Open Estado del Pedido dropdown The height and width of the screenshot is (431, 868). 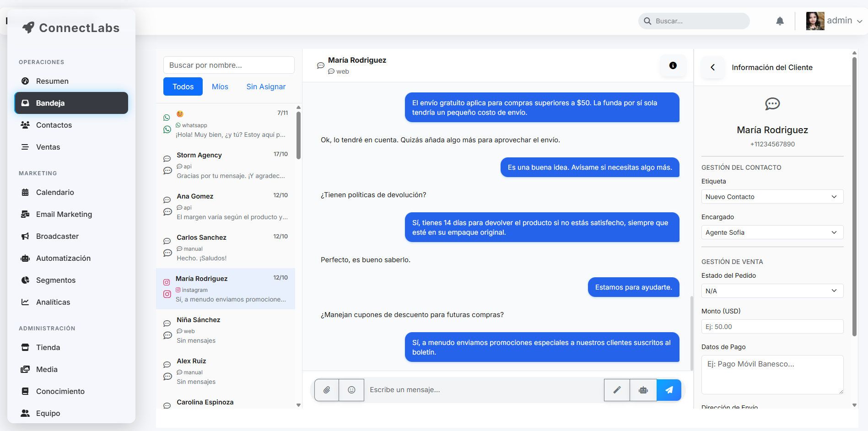[772, 291]
